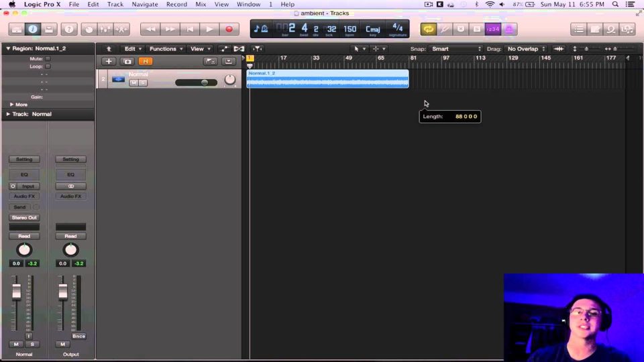
Task: Click the Bnce bounce button
Action: click(x=78, y=336)
